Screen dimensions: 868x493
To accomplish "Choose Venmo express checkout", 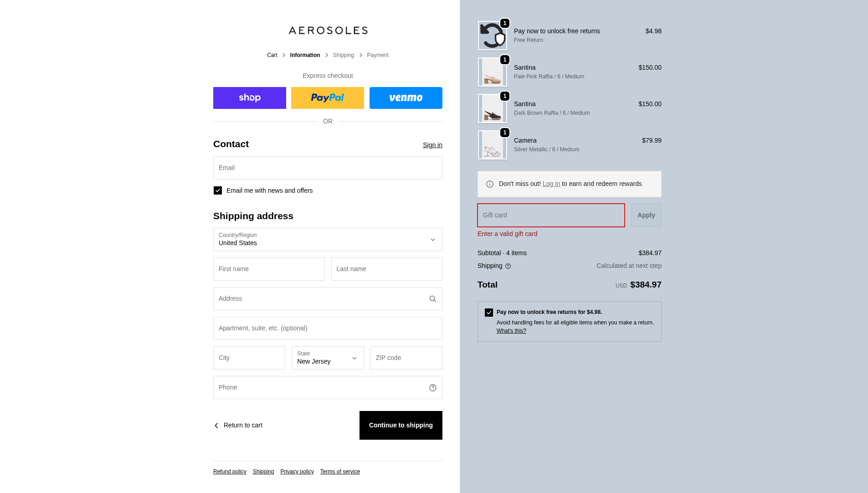I will click(406, 98).
